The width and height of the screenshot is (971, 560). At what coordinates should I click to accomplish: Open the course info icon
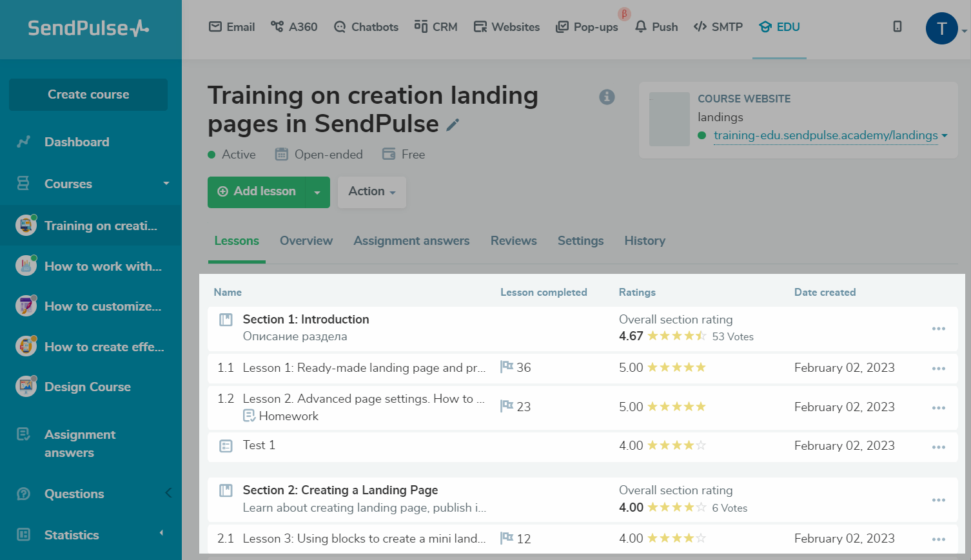click(x=607, y=97)
